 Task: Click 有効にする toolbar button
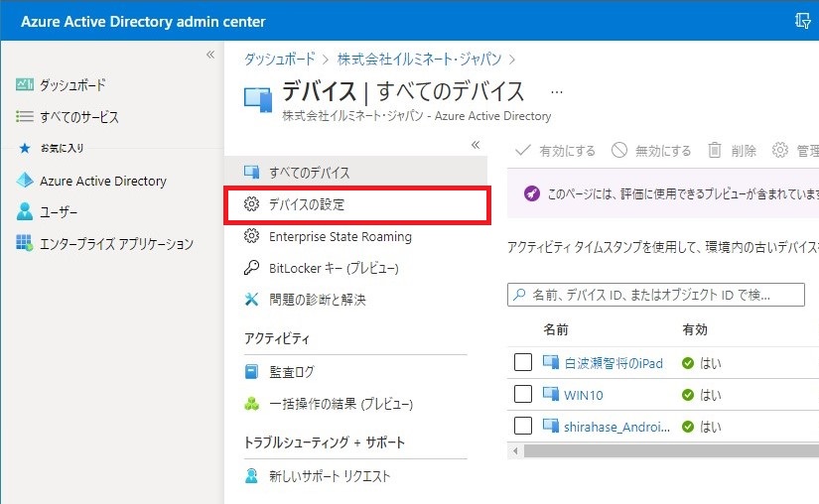(x=555, y=151)
